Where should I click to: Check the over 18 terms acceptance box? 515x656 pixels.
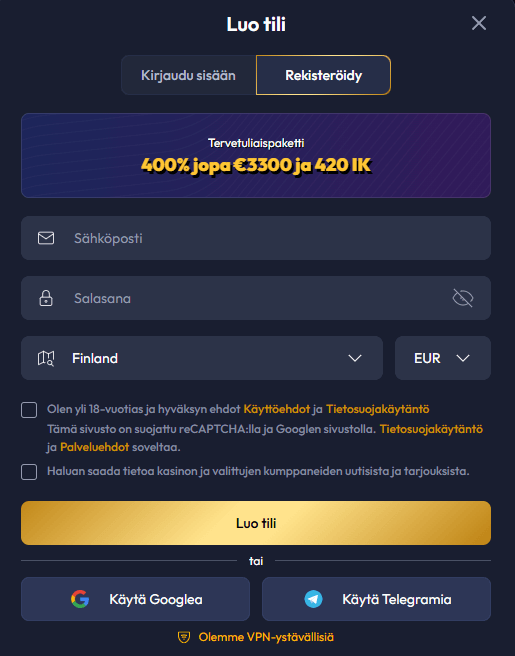click(x=29, y=410)
